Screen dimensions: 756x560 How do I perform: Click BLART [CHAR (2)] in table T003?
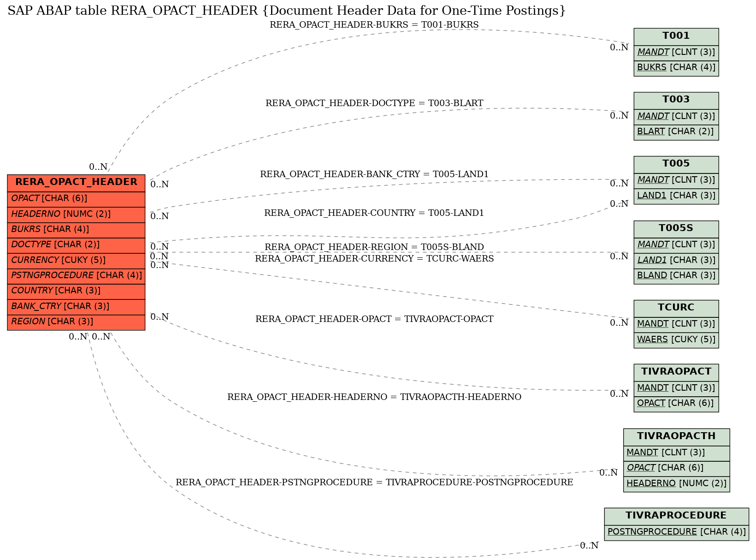(x=676, y=132)
